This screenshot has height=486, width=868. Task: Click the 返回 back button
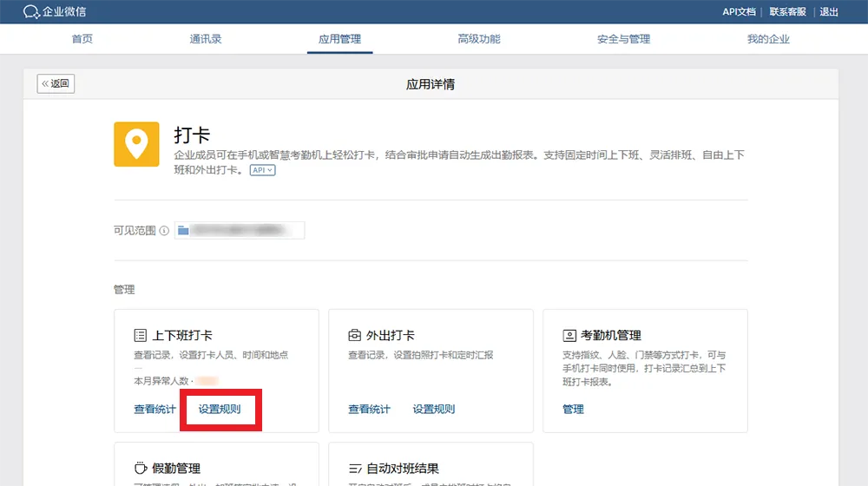(x=56, y=83)
